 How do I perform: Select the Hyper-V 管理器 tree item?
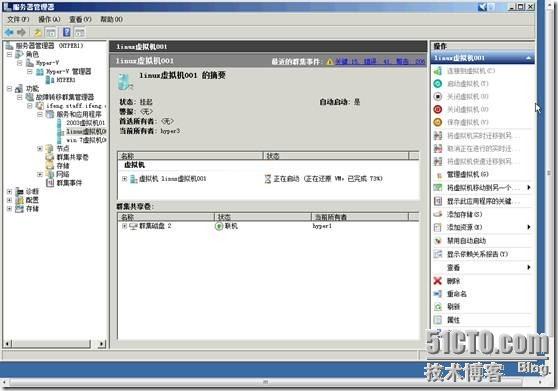click(68, 72)
